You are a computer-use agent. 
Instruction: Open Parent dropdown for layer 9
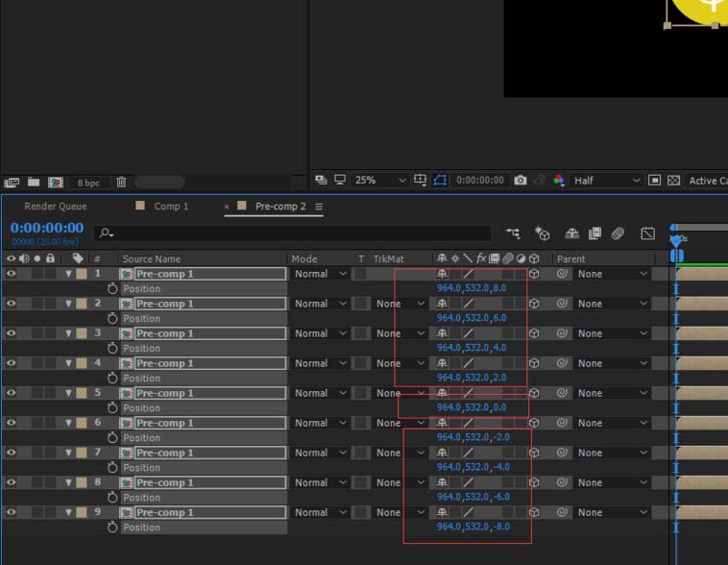(x=612, y=512)
